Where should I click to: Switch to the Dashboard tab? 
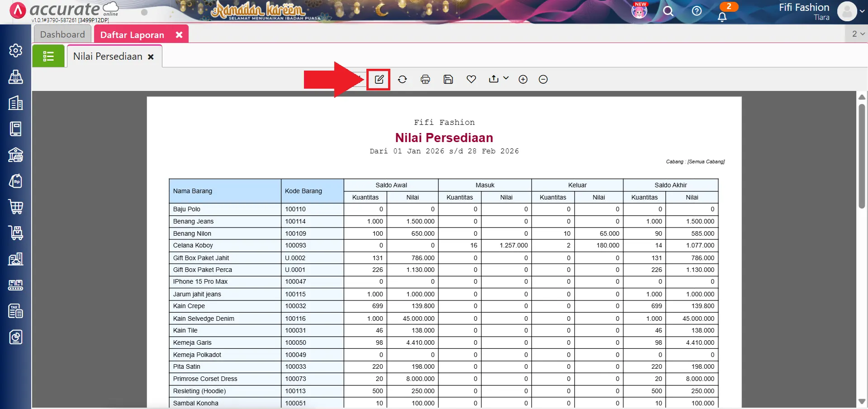[62, 33]
